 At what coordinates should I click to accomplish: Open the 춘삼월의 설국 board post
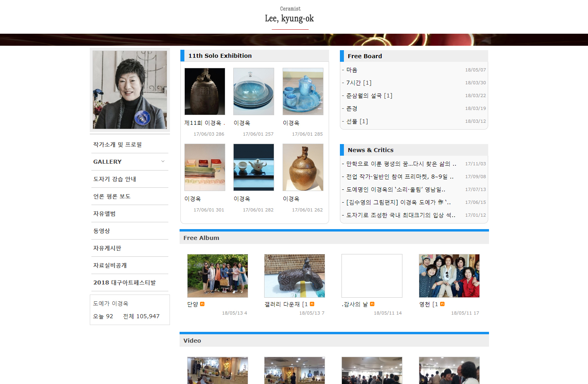pyautogui.click(x=369, y=95)
